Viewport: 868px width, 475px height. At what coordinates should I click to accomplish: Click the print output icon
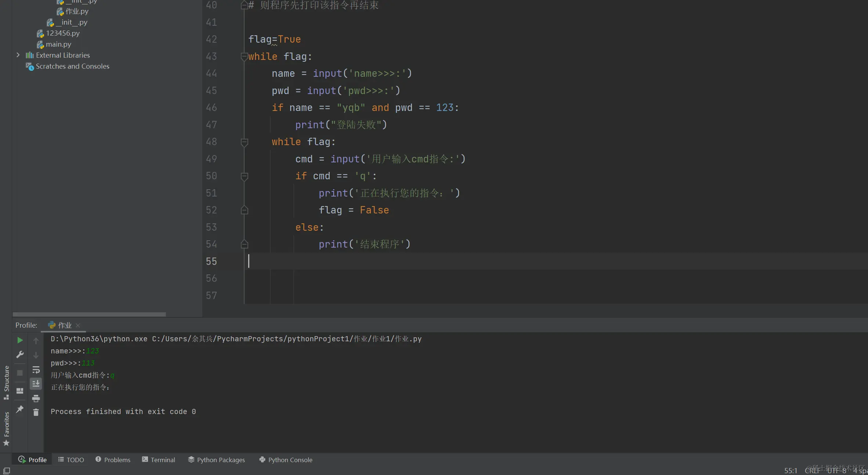36,398
